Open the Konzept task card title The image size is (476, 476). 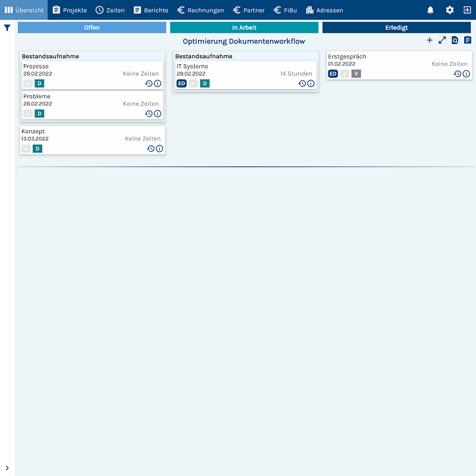(33, 131)
